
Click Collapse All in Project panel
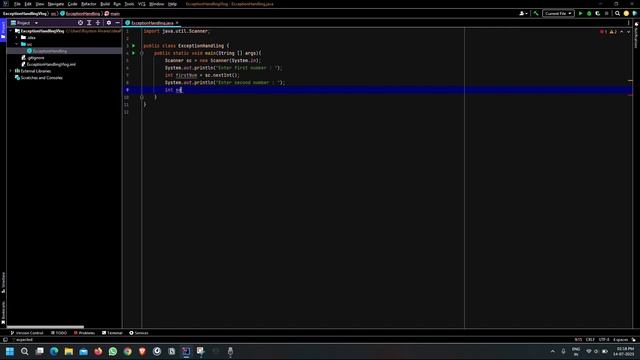[98, 23]
